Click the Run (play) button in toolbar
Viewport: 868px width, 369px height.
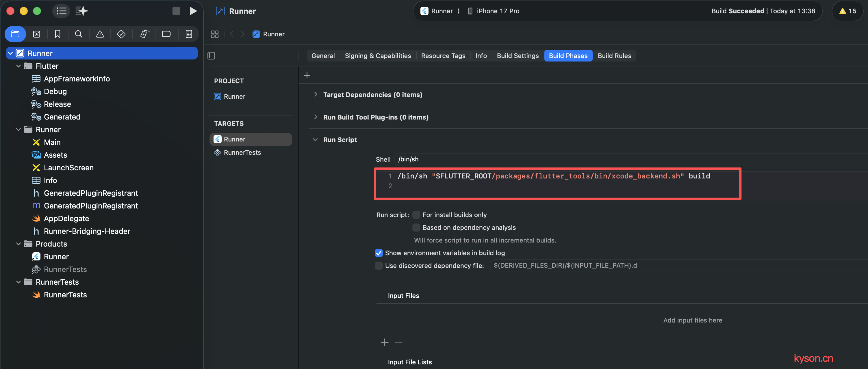pos(193,11)
